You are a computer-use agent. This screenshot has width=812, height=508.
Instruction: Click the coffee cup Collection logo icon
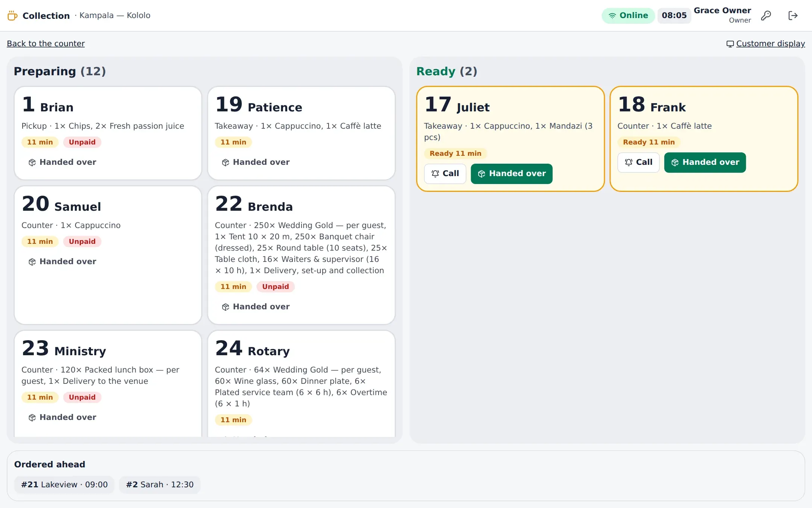coord(12,15)
